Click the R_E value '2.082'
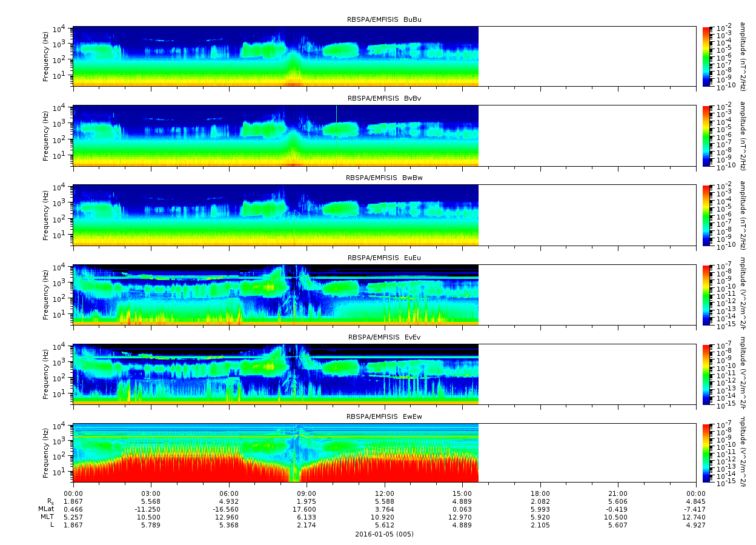Viewport: 756px width, 545px height. point(540,501)
